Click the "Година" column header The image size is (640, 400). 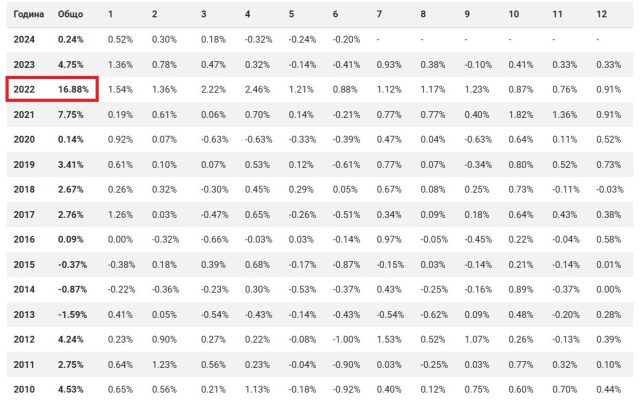coord(28,14)
